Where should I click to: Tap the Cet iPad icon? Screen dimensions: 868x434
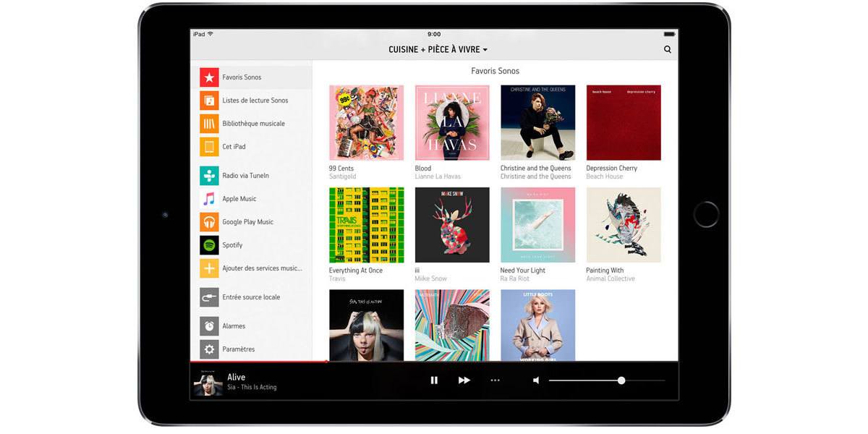[209, 147]
